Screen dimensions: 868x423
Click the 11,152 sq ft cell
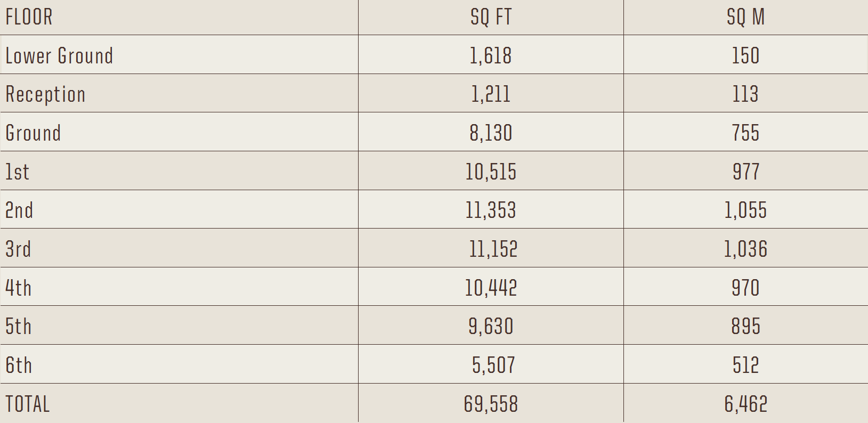[493, 249]
